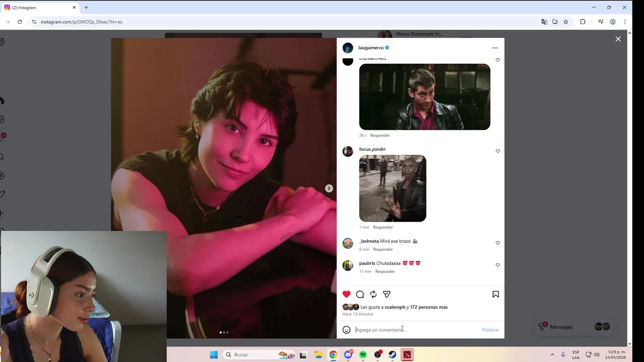This screenshot has height=362, width=644.
Task: Open Task View on the taskbar
Action: coord(303,354)
